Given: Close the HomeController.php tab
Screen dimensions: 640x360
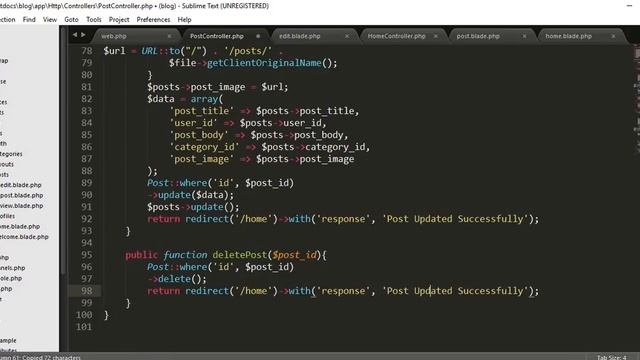Looking at the screenshot, I should tap(436, 36).
